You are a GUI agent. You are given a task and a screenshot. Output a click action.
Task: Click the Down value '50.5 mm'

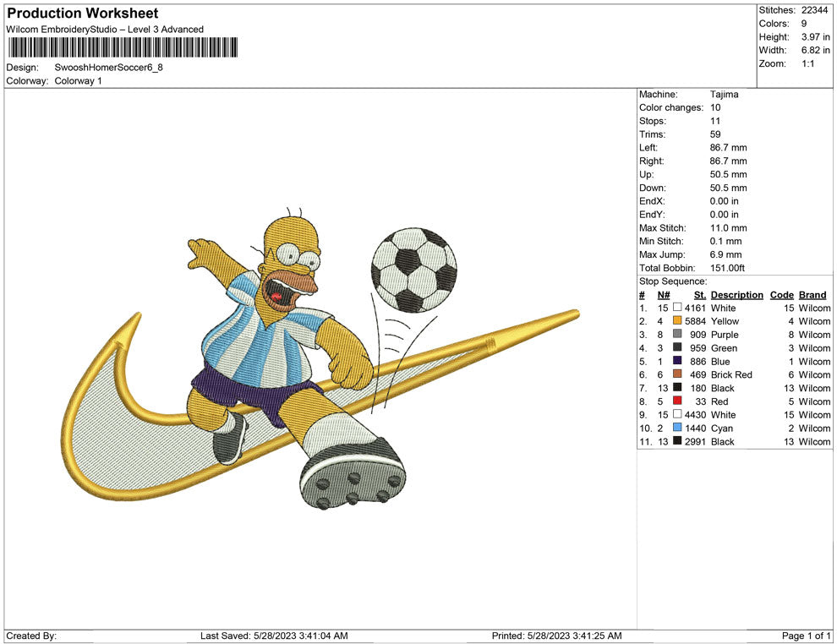click(x=729, y=188)
